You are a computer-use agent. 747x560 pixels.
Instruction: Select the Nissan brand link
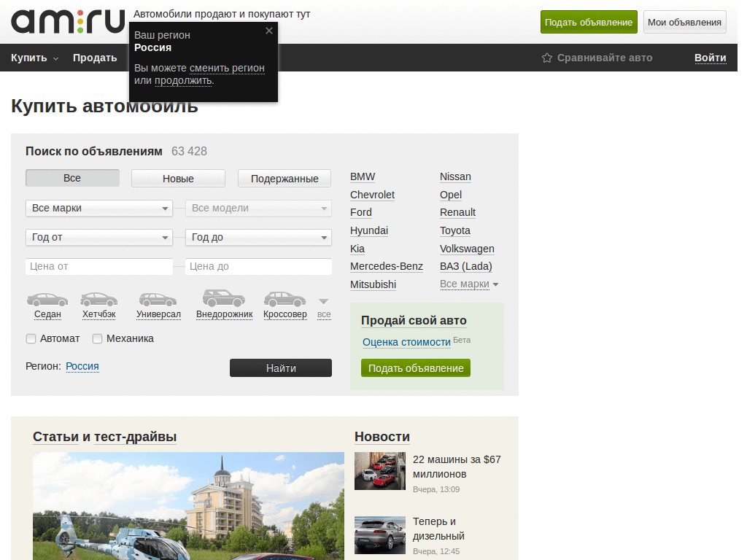[x=455, y=176]
